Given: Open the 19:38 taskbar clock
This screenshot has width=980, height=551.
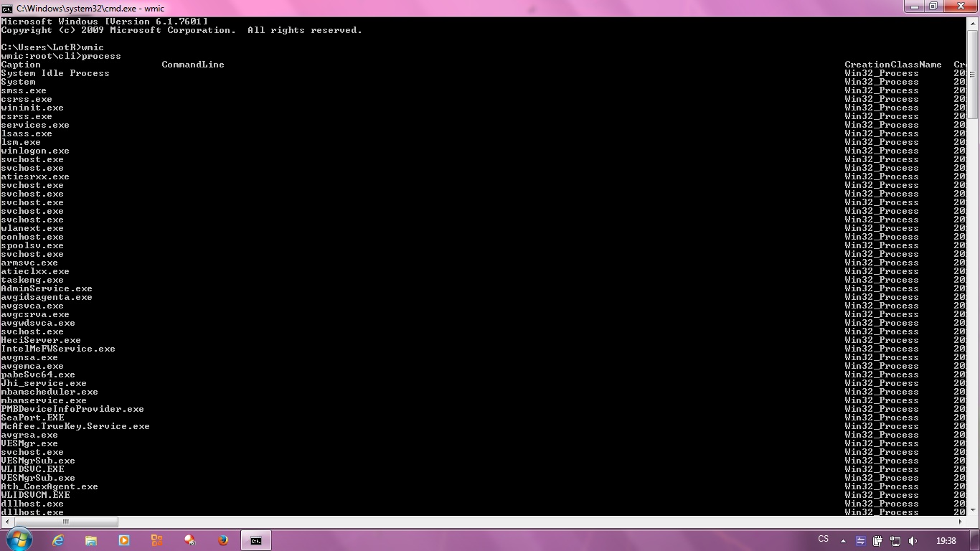Looking at the screenshot, I should click(946, 541).
